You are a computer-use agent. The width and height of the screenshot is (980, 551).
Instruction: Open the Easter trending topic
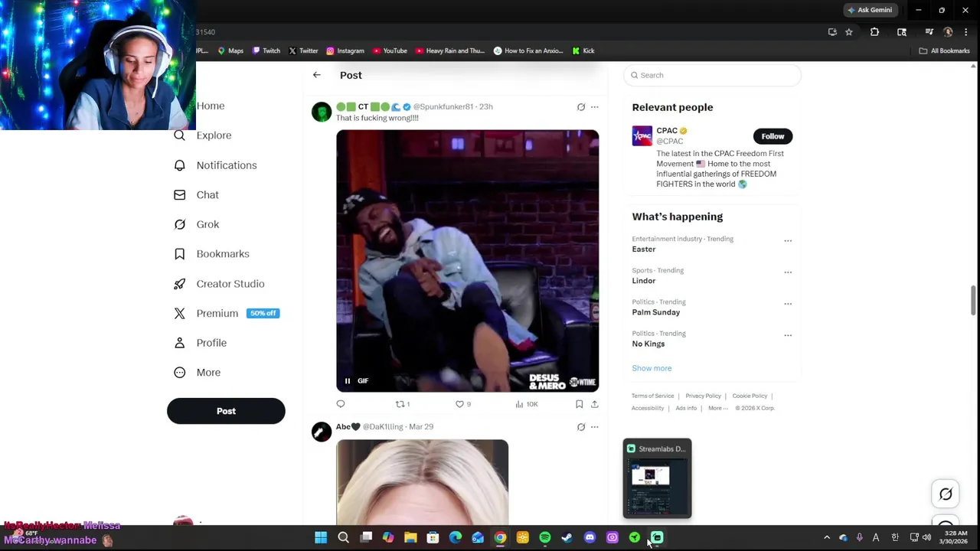644,249
